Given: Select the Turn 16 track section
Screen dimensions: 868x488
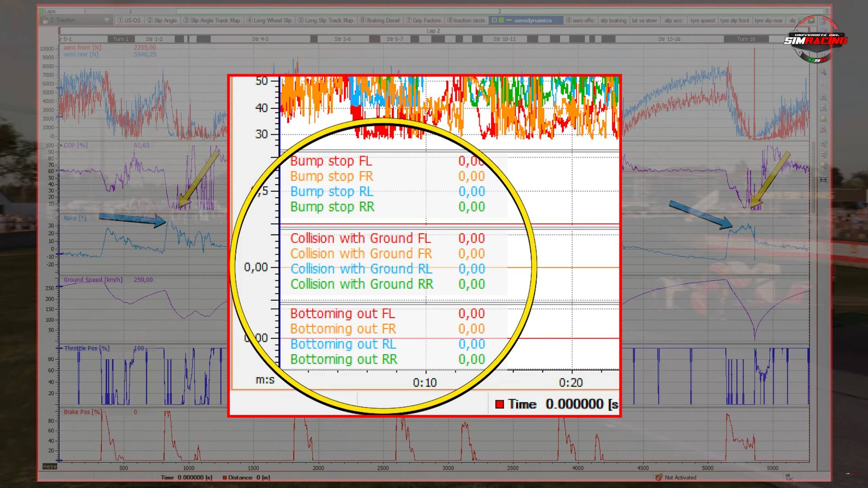Looking at the screenshot, I should (746, 39).
